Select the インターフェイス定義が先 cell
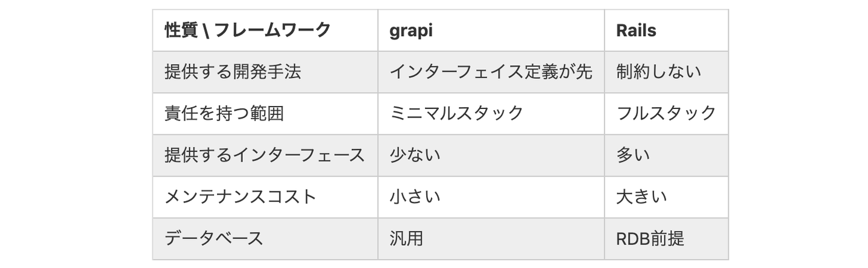868x268 pixels. point(491,72)
